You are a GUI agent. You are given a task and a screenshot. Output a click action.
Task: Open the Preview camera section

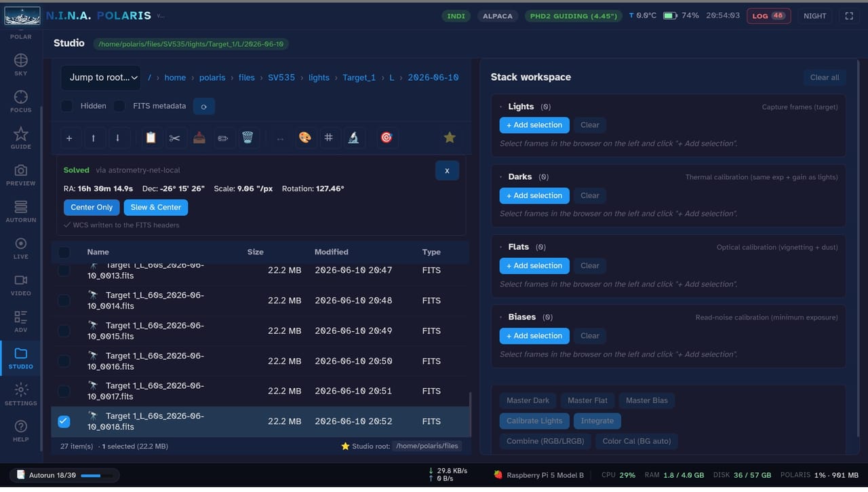pos(21,174)
